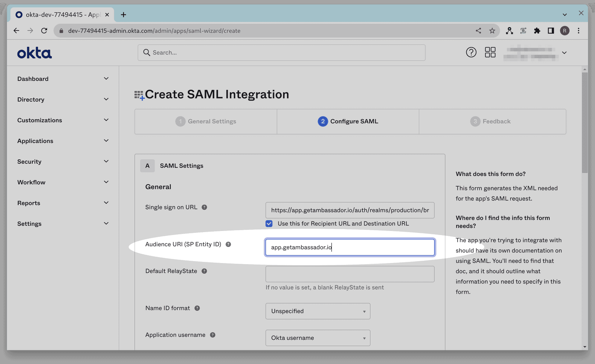Open the account dropdown chevron in the header
The height and width of the screenshot is (364, 595).
(x=564, y=53)
